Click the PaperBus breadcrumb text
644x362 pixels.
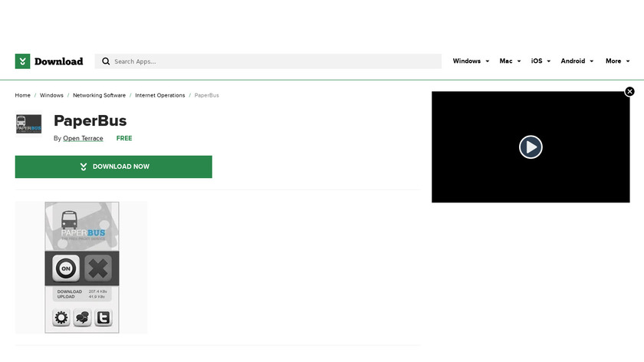[x=206, y=95]
